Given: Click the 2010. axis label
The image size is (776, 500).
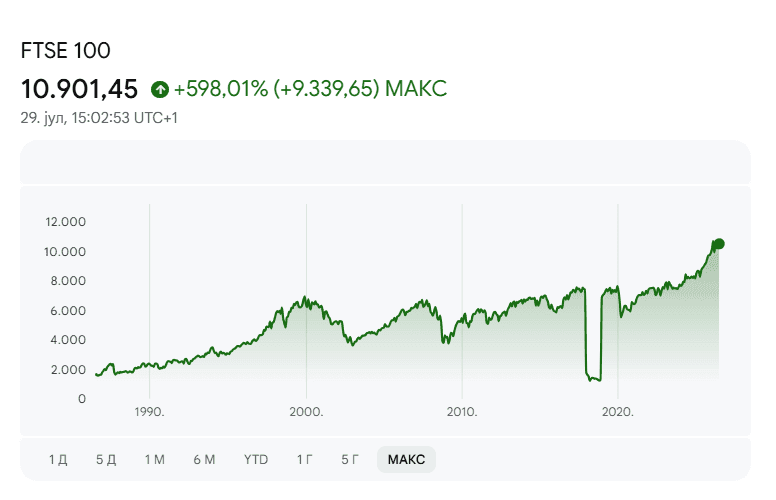Looking at the screenshot, I should point(462,412).
